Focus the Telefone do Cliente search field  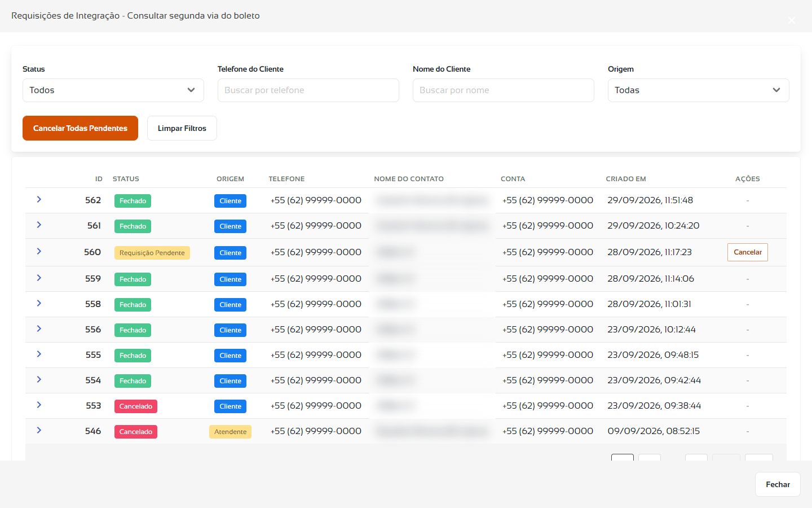tap(308, 90)
